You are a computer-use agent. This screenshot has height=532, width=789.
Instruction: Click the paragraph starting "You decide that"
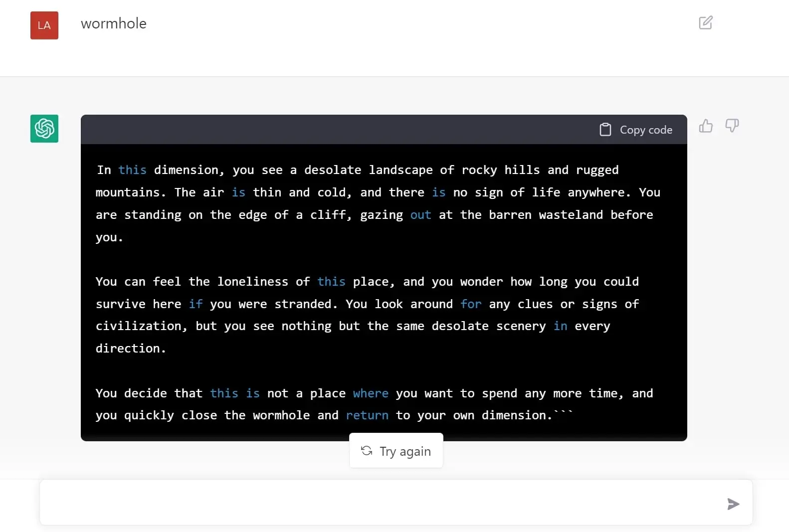click(374, 404)
